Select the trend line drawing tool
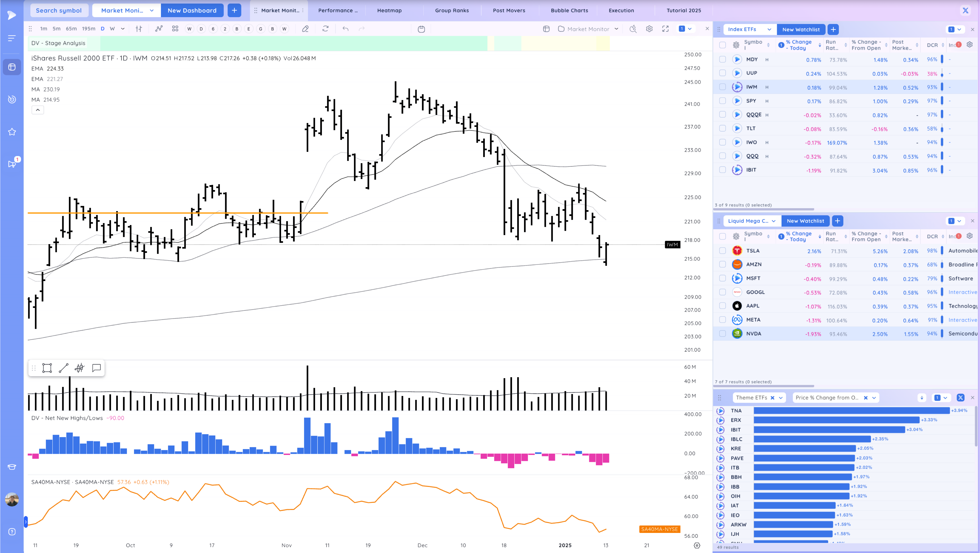 point(63,368)
